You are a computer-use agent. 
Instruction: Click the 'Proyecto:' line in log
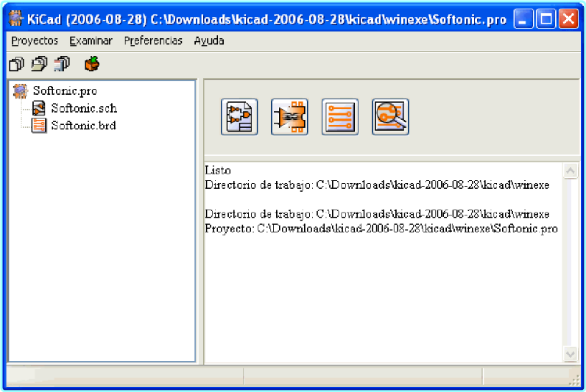(x=381, y=229)
